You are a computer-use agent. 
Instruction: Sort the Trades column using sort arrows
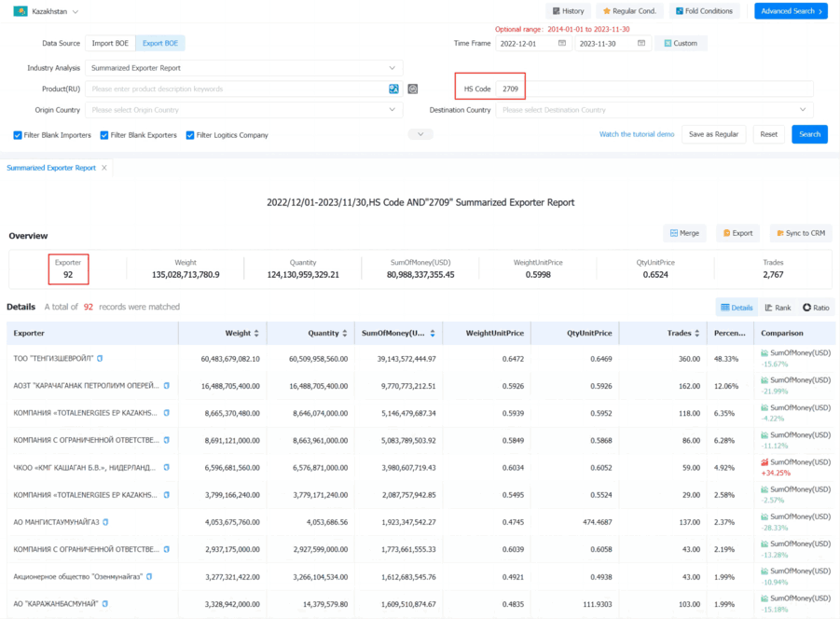pos(697,333)
